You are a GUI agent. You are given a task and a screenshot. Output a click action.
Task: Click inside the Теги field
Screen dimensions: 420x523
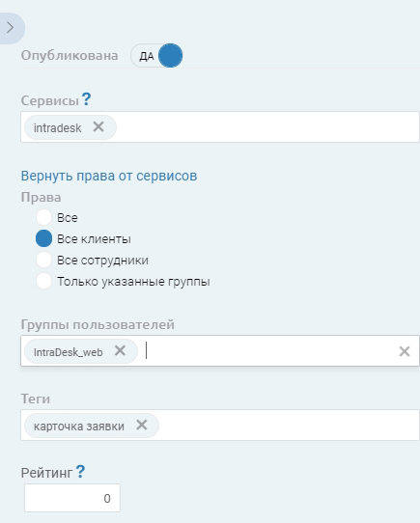pyautogui.click(x=287, y=426)
